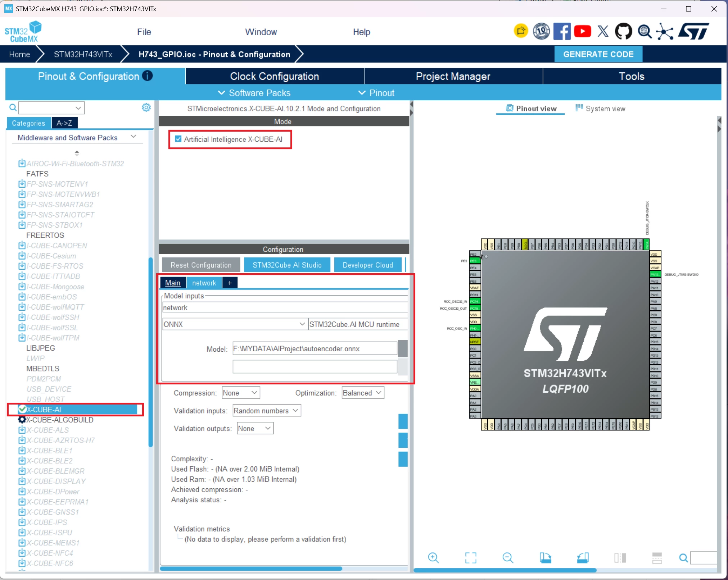Open the Compression dropdown
Viewport: 728px width, 580px height.
coord(241,393)
